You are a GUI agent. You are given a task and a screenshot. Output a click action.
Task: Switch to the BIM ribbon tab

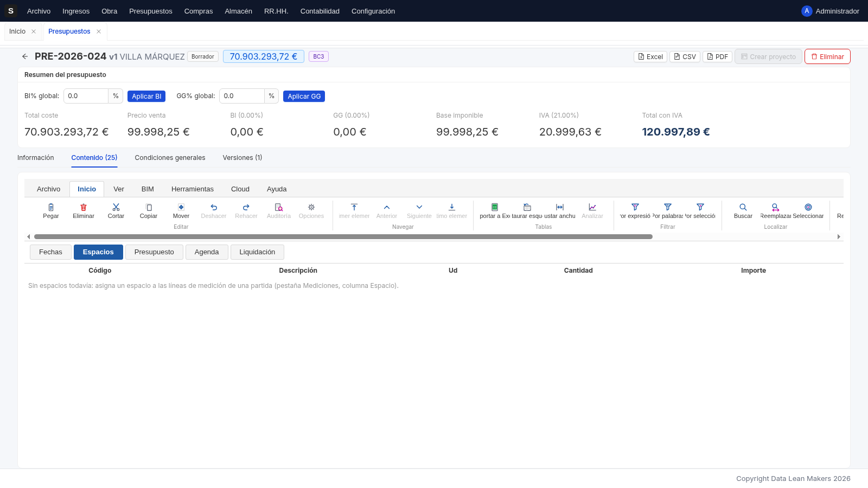148,189
